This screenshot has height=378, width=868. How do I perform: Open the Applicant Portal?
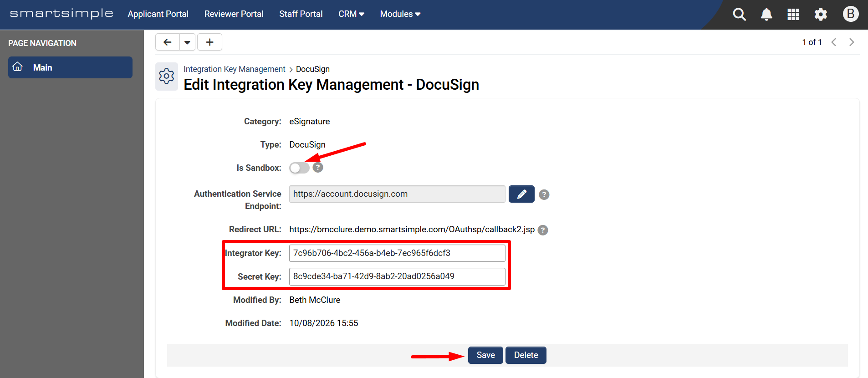(x=158, y=14)
